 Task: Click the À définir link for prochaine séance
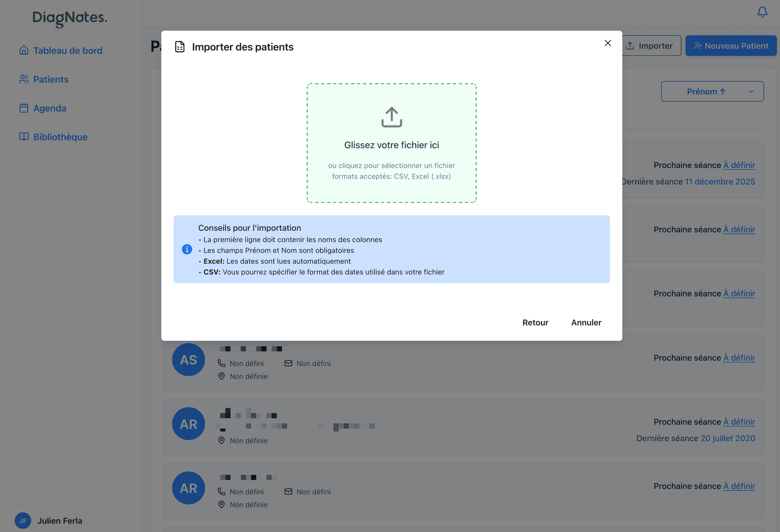[739, 165]
